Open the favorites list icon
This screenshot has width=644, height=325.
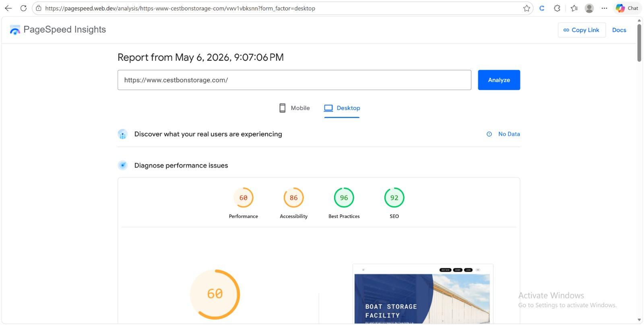point(574,8)
